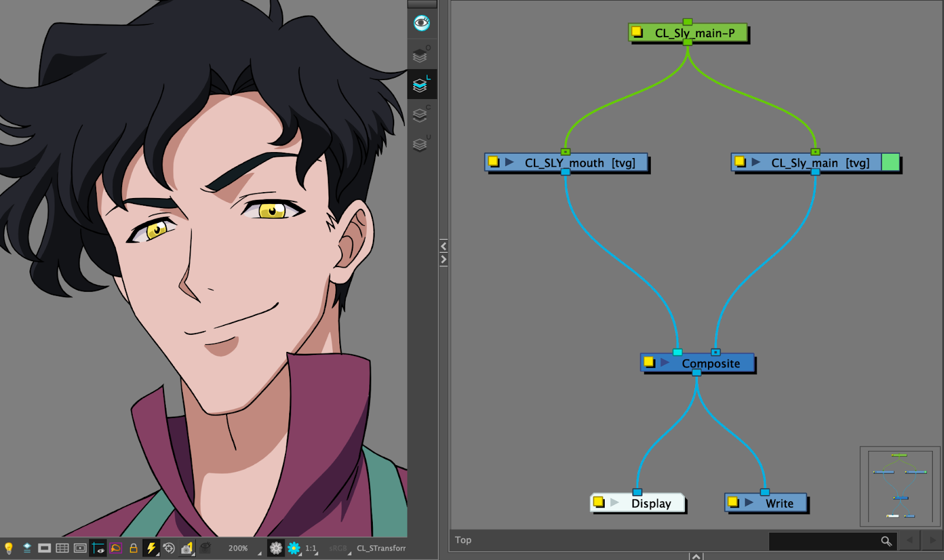Click the CL_Sly_main node green color swatch
Viewport: 944px width, 560px height.
890,162
